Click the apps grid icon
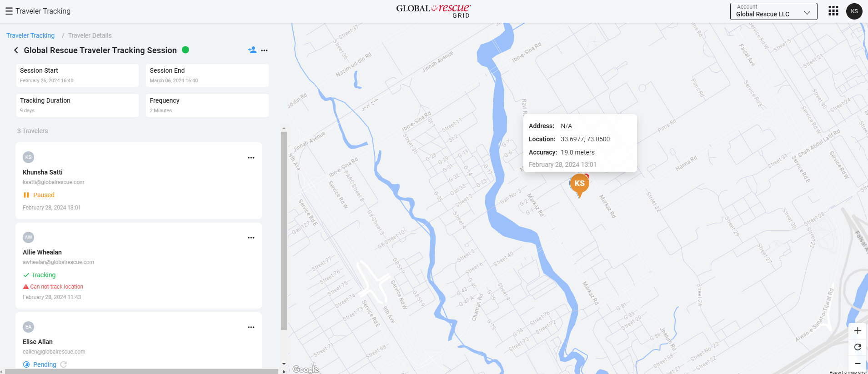Viewport: 868px width, 374px height. click(833, 11)
